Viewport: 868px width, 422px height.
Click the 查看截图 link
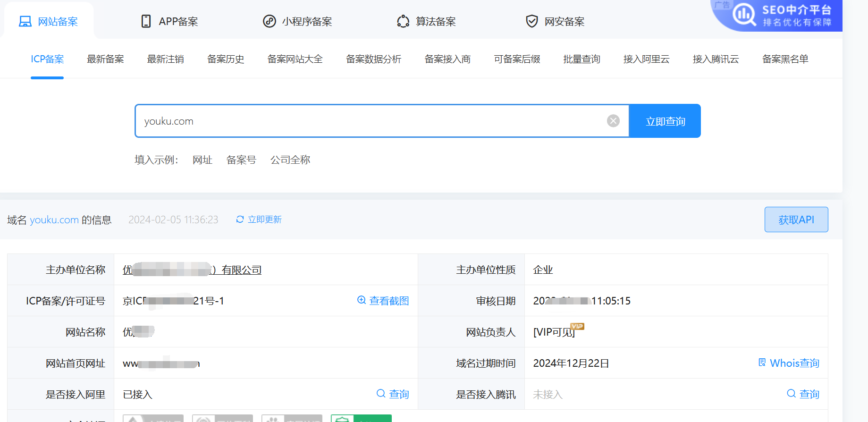click(x=389, y=301)
